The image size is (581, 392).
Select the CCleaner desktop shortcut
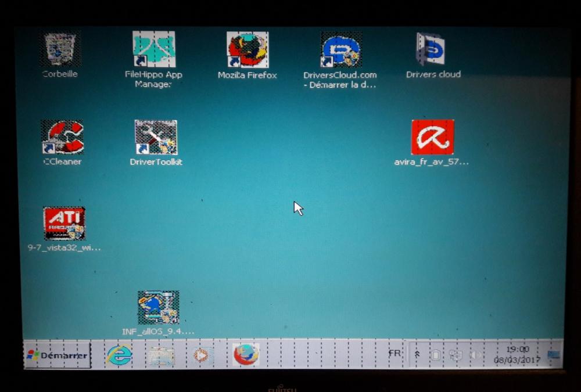coord(62,136)
